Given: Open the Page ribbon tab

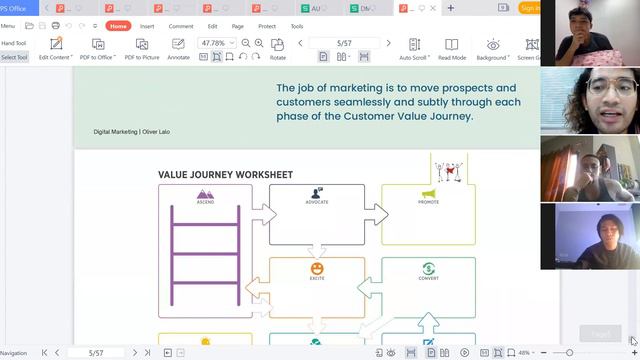Looking at the screenshot, I should point(238,26).
